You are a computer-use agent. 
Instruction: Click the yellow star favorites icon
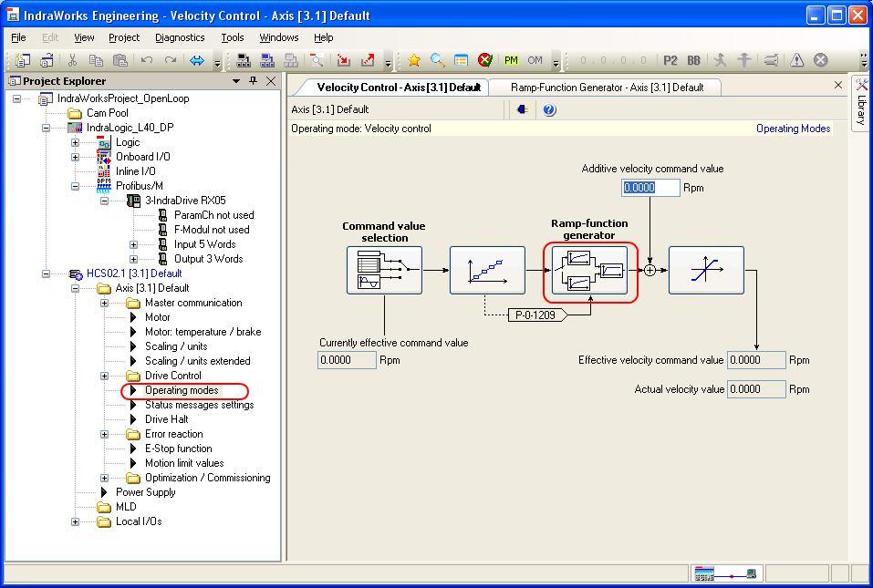pyautogui.click(x=413, y=60)
